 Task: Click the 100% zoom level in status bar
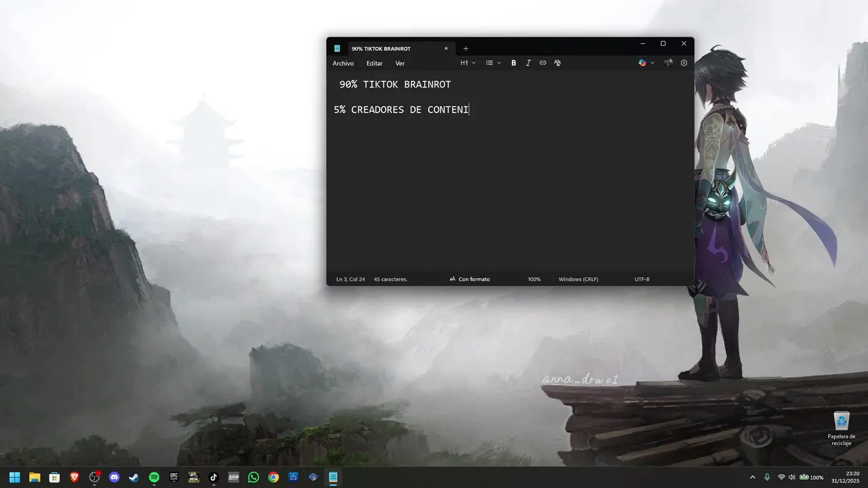(534, 279)
